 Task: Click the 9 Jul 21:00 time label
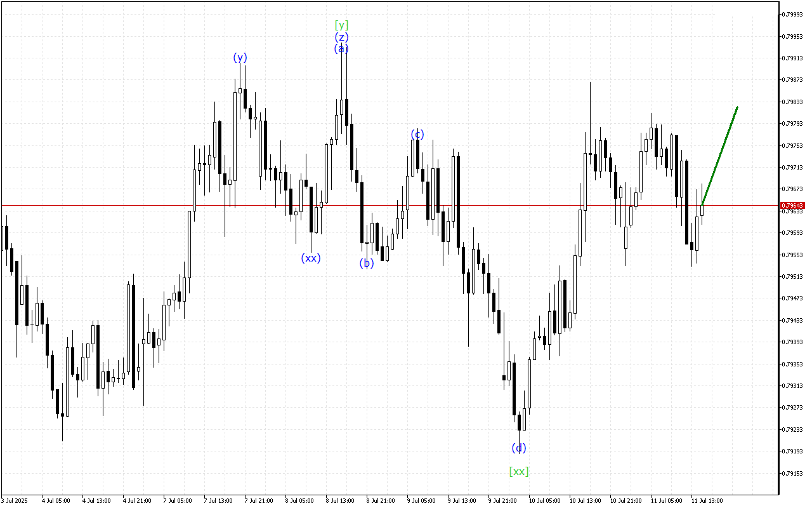[x=502, y=500]
